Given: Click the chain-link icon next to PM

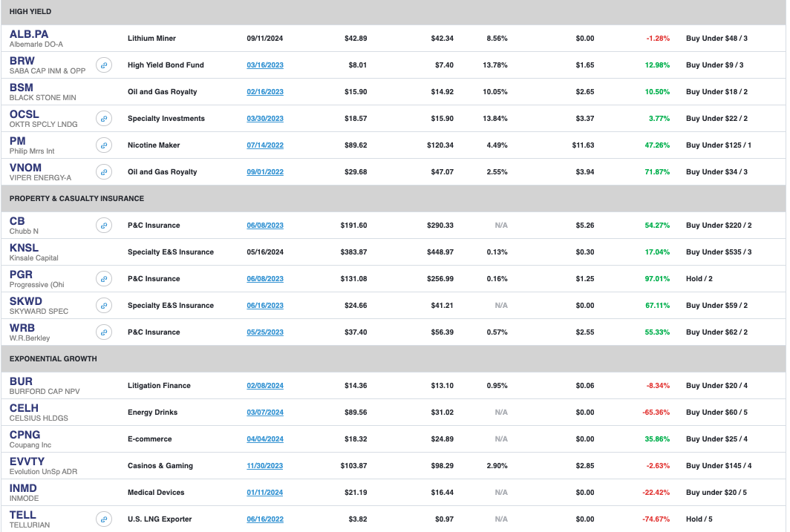Looking at the screenshot, I should (104, 145).
